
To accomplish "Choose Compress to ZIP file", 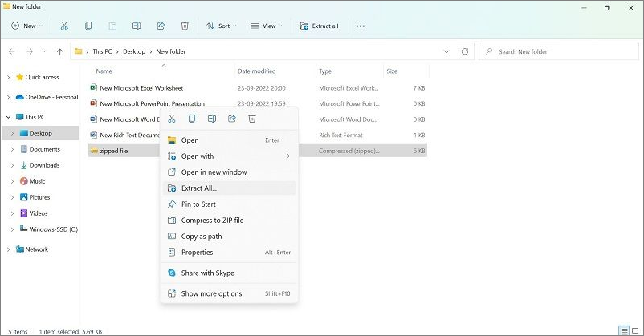I will 212,221.
